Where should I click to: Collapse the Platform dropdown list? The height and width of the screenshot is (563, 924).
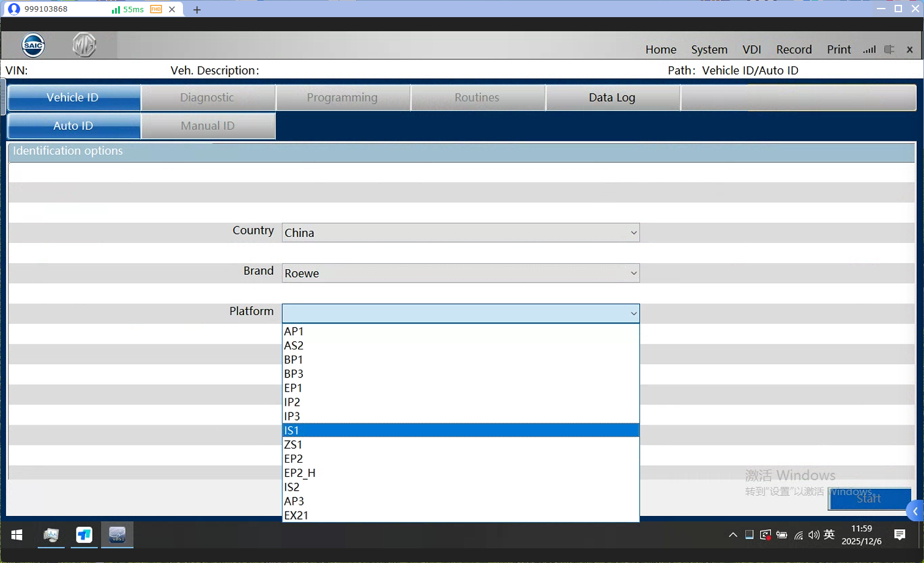(633, 313)
